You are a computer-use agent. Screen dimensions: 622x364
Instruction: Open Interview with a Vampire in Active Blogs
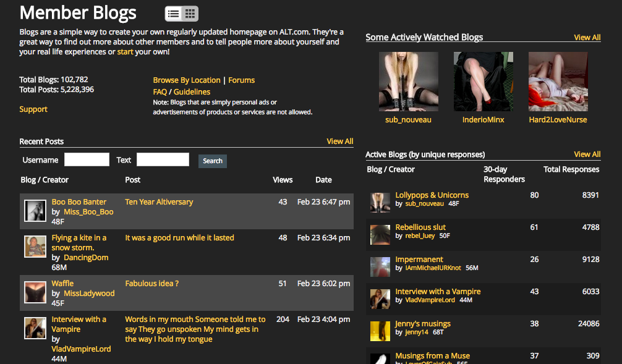438,292
